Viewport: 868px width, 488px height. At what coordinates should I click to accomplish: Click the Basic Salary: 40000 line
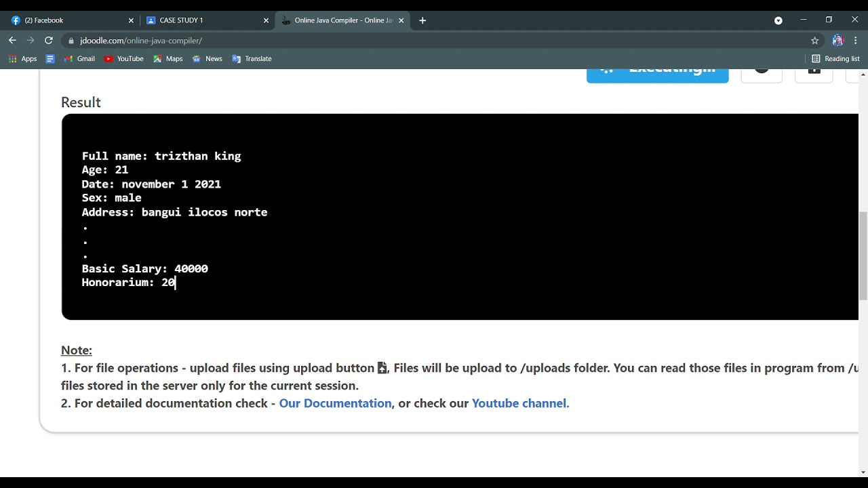coord(144,268)
